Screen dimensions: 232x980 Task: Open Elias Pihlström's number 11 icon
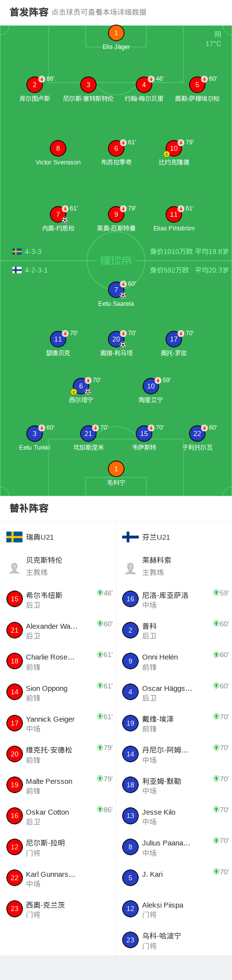point(174,214)
